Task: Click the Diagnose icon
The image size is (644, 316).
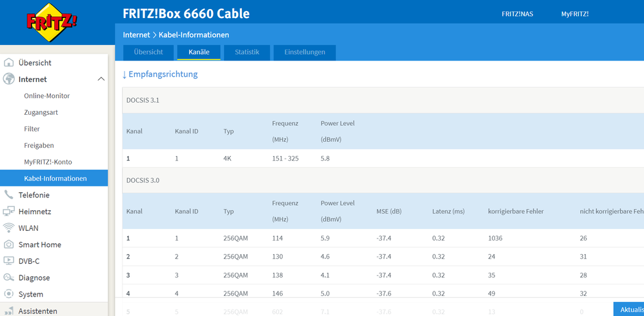Action: 9,278
